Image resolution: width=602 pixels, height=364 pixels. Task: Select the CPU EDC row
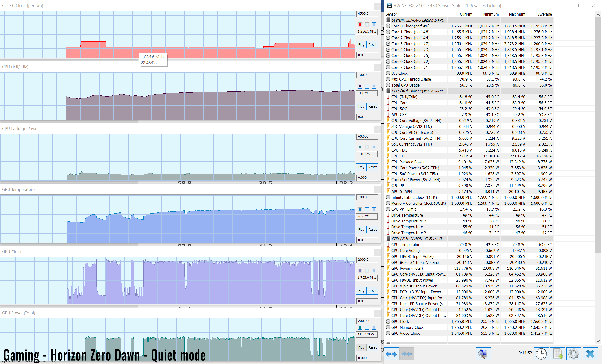click(469, 156)
